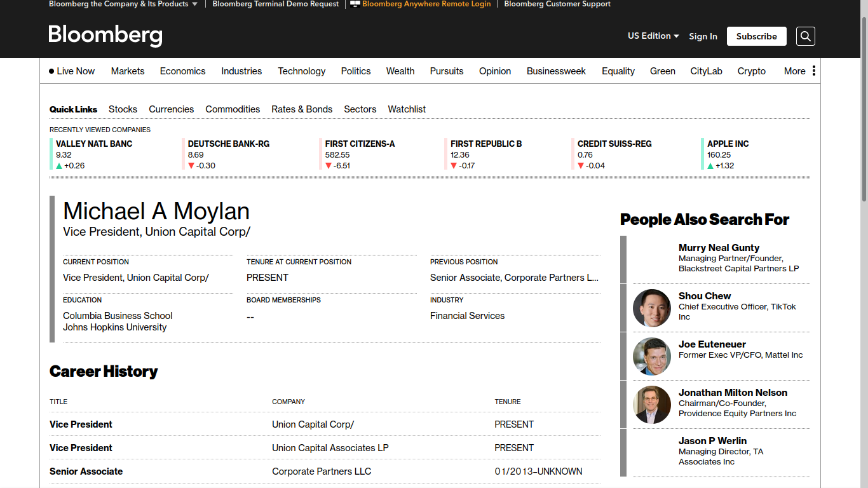Viewport: 868px width, 488px height.
Task: Open More menu three-dots icon
Action: coord(813,71)
